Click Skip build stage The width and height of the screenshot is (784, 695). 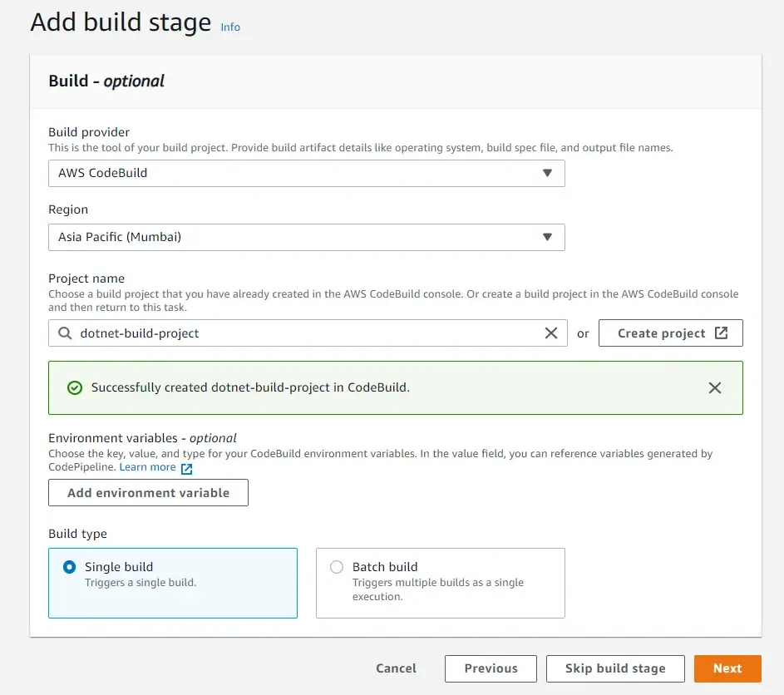[614, 668]
